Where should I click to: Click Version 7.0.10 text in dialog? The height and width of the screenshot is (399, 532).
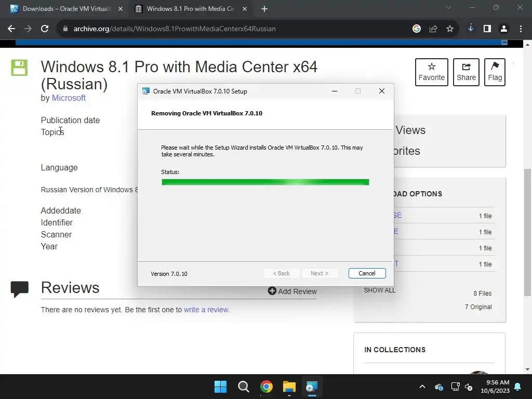[x=169, y=274]
